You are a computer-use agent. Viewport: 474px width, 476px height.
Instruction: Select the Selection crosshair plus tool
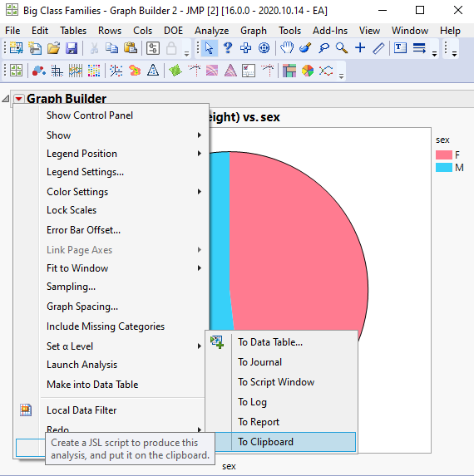click(245, 48)
